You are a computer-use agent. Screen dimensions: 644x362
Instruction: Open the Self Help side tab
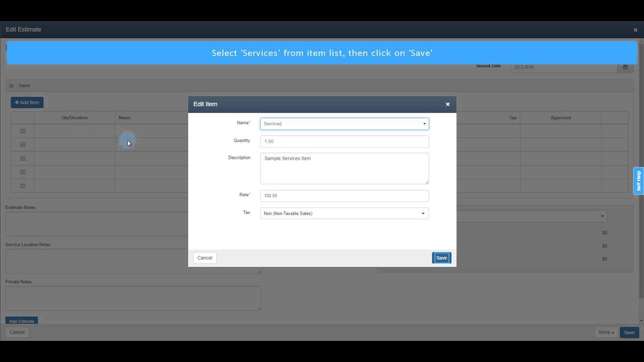pos(638,180)
